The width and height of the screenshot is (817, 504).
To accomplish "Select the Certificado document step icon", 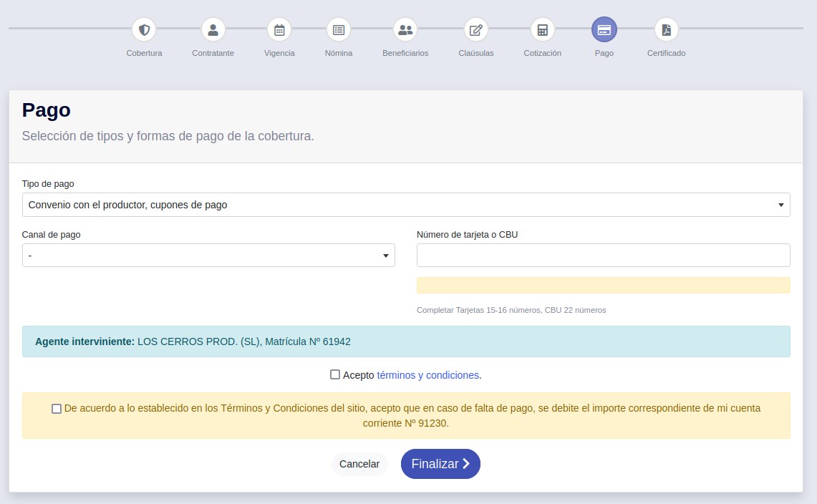I will pyautogui.click(x=665, y=29).
